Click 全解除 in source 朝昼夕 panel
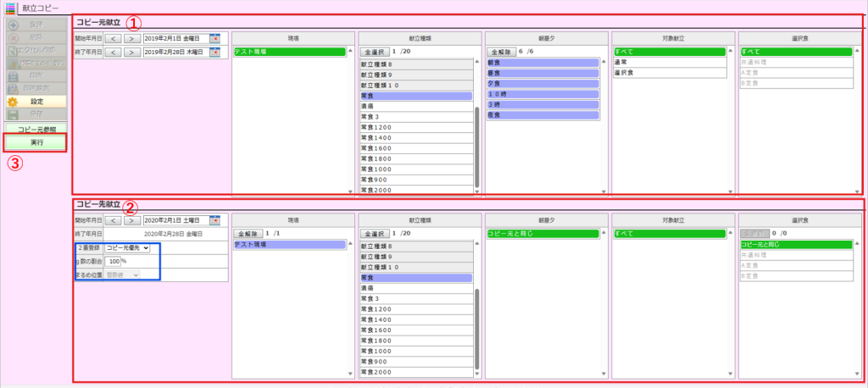 click(500, 51)
